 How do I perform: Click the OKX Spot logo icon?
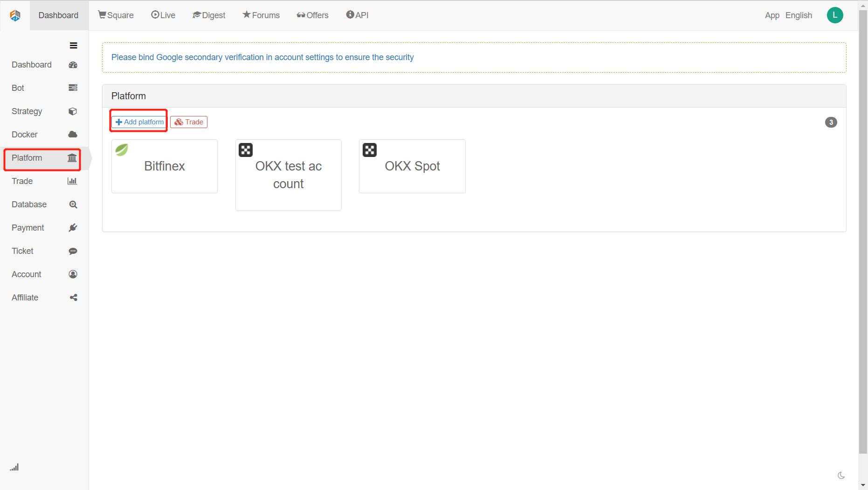(370, 150)
